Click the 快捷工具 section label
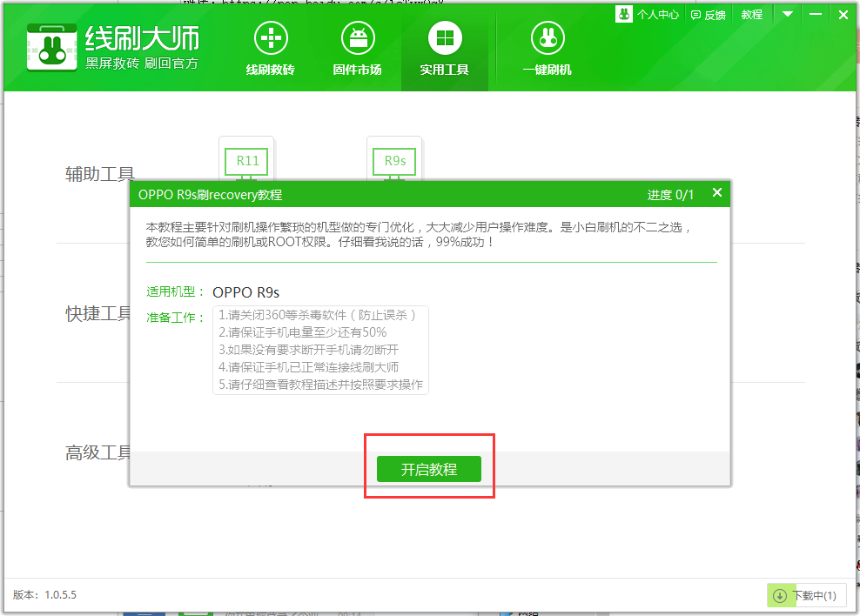Viewport: 860px width, 616px height. coord(98,313)
